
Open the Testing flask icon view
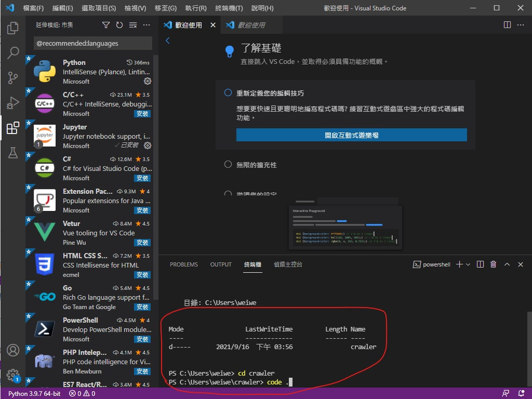(x=13, y=153)
